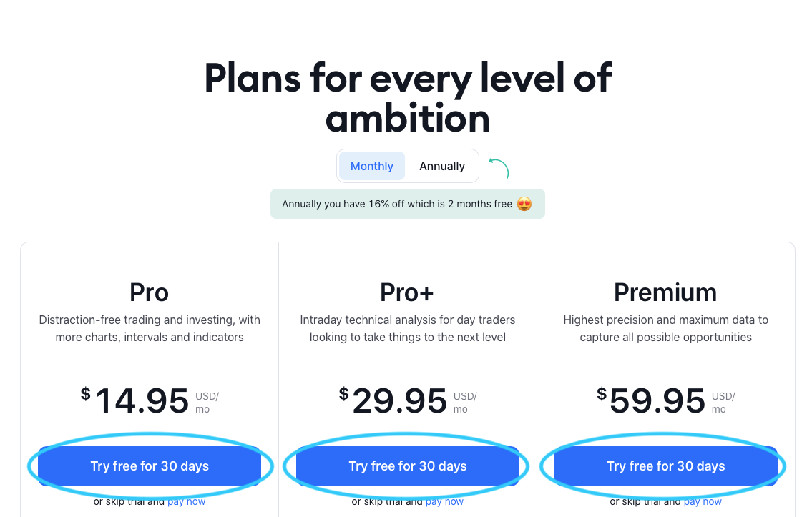
Task: Start Premium plan 30-day free trial
Action: (x=665, y=466)
